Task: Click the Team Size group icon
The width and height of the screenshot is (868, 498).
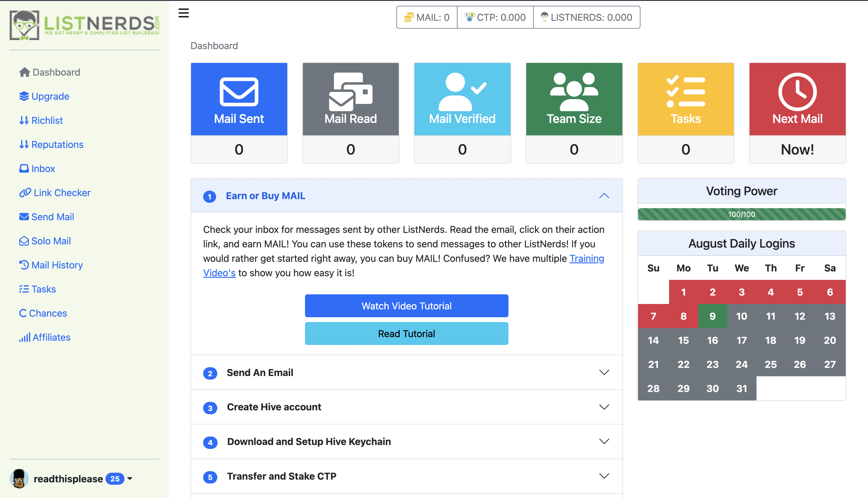Action: click(574, 92)
